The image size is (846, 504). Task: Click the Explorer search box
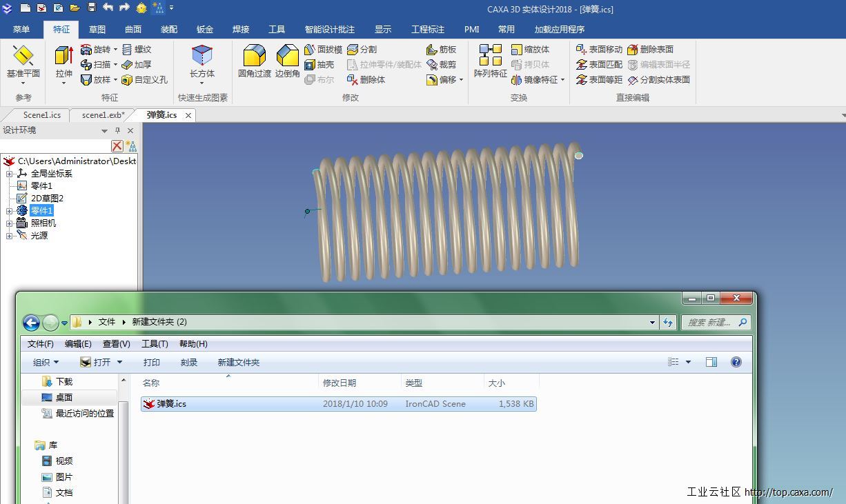click(716, 322)
